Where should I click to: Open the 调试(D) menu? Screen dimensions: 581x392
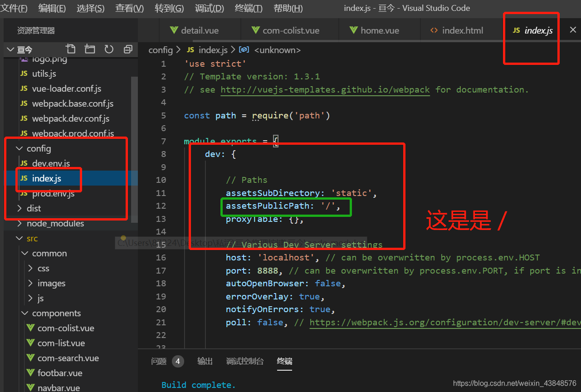click(209, 8)
